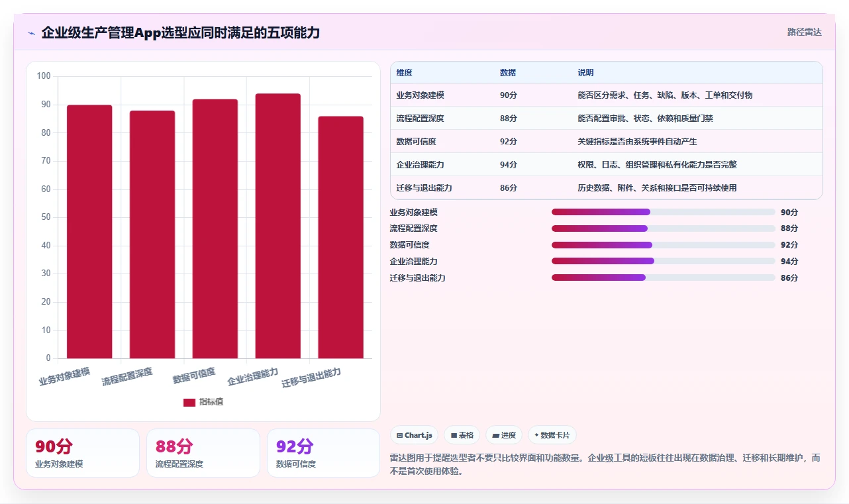This screenshot has height=504, width=849.
Task: Click the 企业治理能力 x-axis label
Action: click(253, 377)
